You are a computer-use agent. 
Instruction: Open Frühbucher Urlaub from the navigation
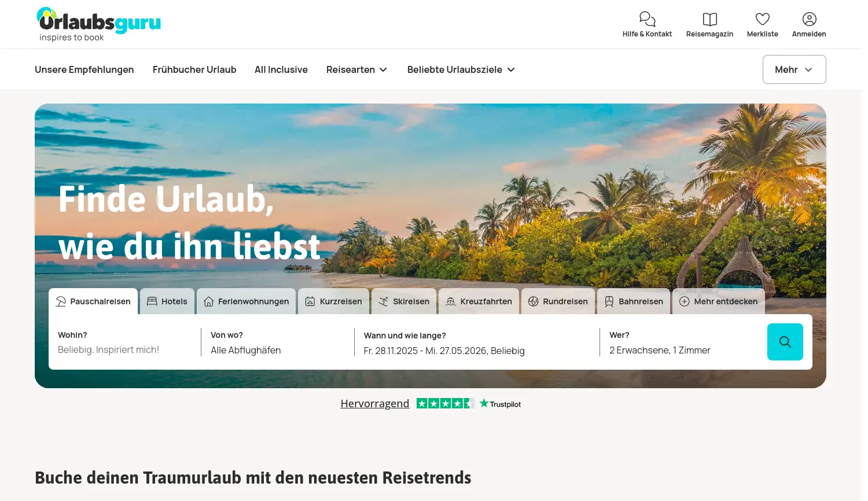pos(194,69)
